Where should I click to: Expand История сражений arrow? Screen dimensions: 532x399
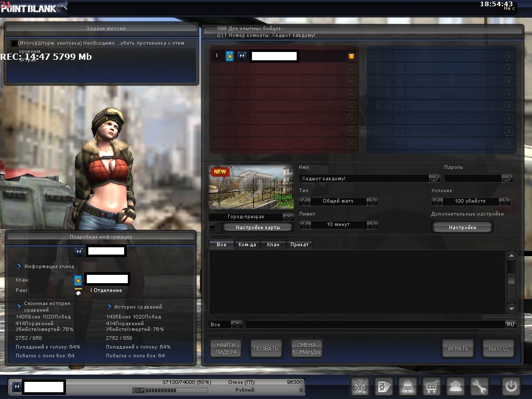pos(110,307)
